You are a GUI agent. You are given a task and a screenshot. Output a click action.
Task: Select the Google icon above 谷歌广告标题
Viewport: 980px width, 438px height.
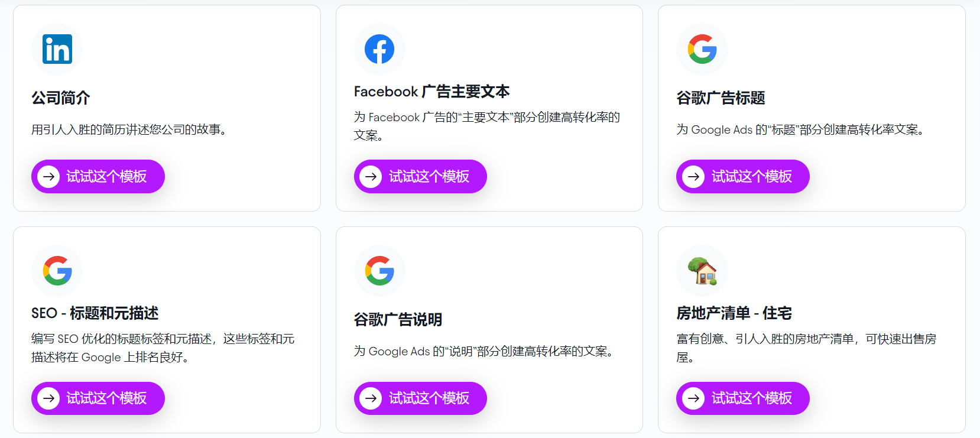(x=702, y=49)
